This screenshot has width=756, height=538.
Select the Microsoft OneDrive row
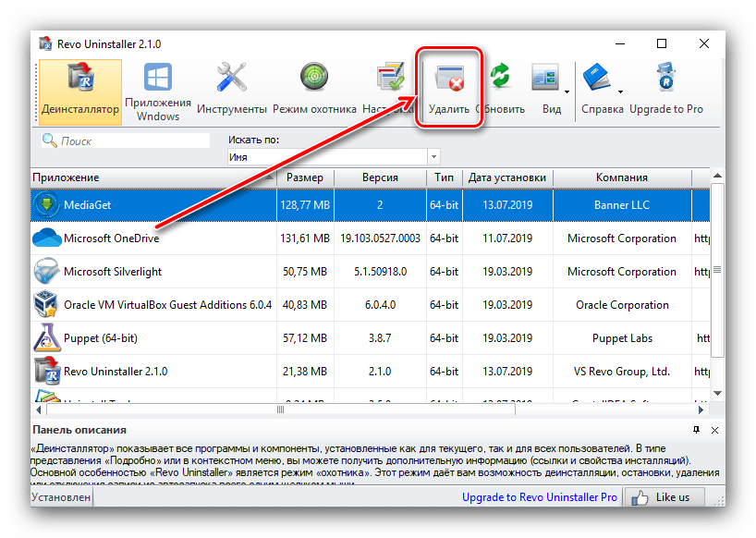pyautogui.click(x=371, y=238)
